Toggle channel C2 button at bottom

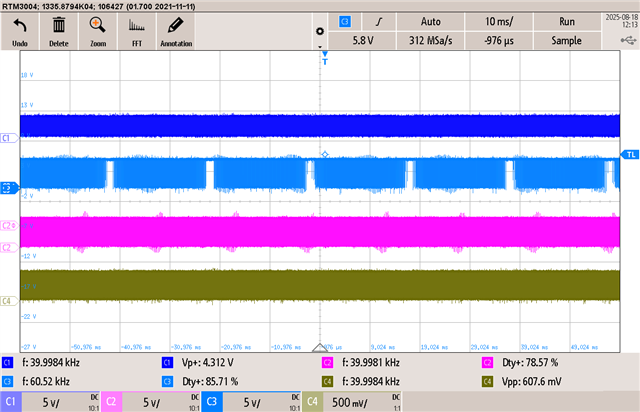[111, 402]
